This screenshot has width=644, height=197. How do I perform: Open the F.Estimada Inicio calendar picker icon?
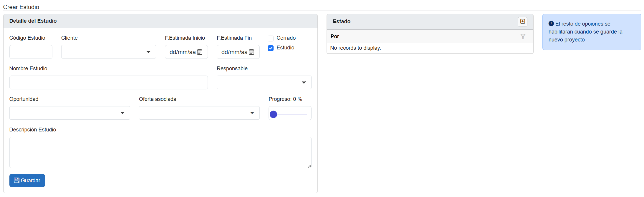click(x=200, y=52)
